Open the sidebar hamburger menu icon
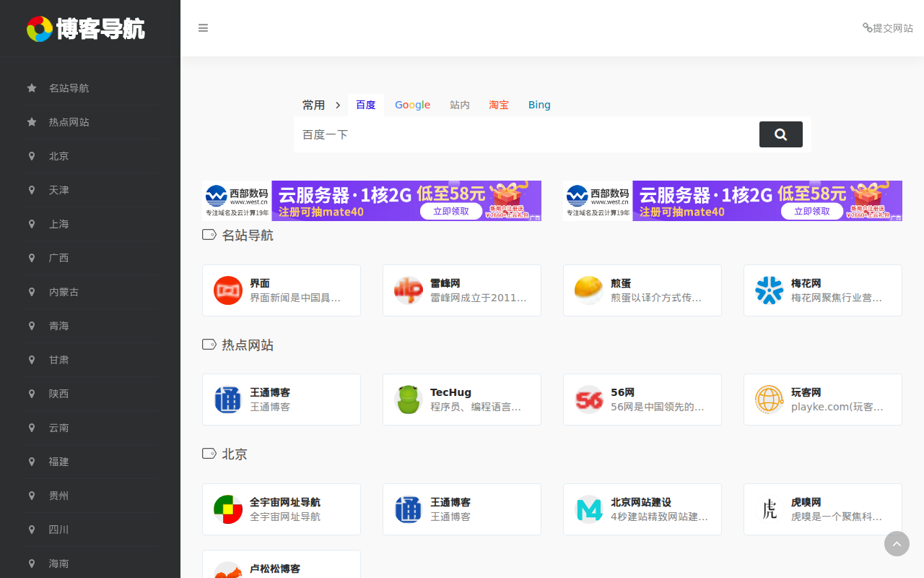Image resolution: width=924 pixels, height=578 pixels. 203,27
